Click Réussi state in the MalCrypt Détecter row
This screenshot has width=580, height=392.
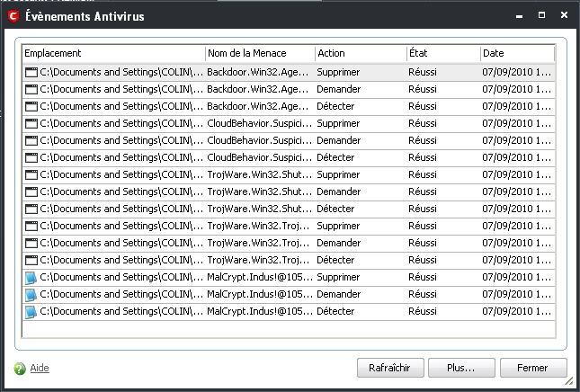(x=423, y=311)
